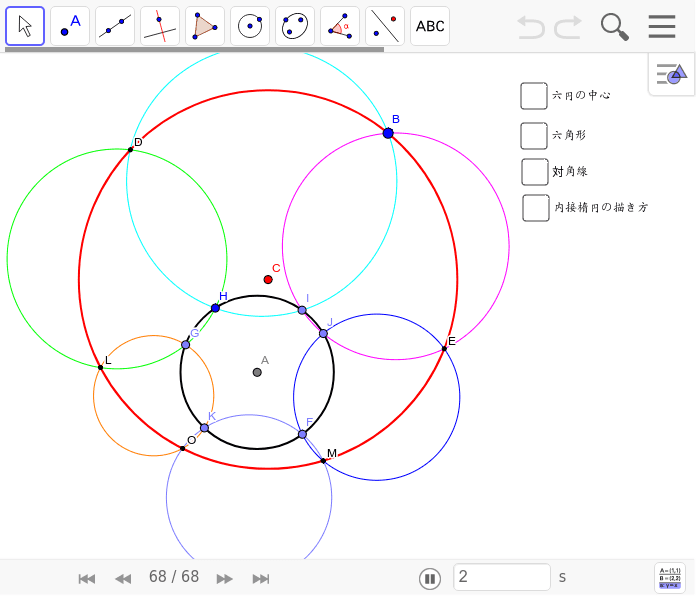Select Reflect about Line tool
This screenshot has height=596, width=696.
coord(385,26)
